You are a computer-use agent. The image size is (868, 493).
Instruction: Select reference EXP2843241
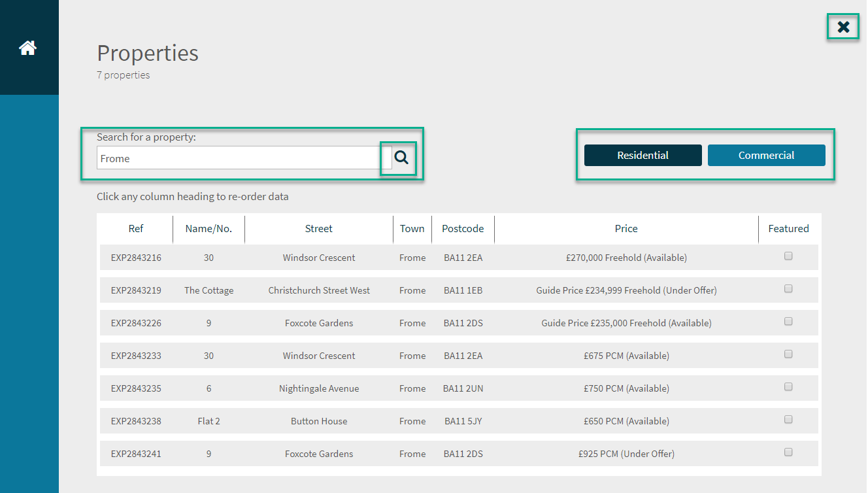(x=136, y=454)
